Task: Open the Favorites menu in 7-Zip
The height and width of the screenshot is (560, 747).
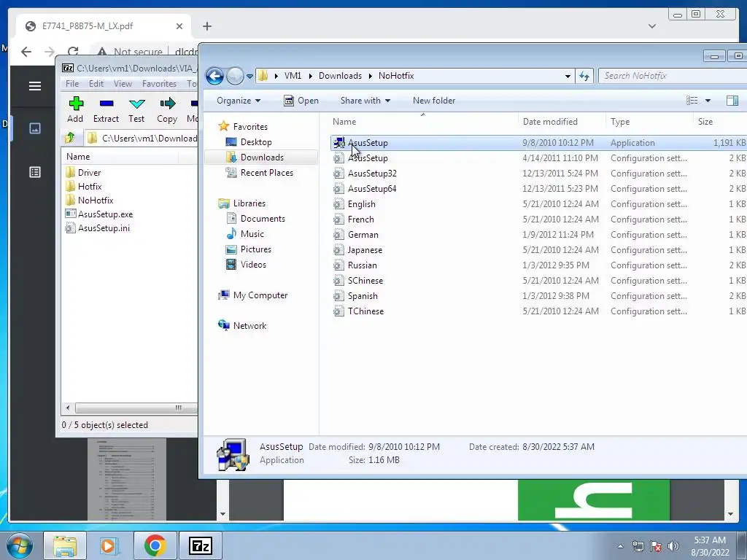Action: [159, 83]
